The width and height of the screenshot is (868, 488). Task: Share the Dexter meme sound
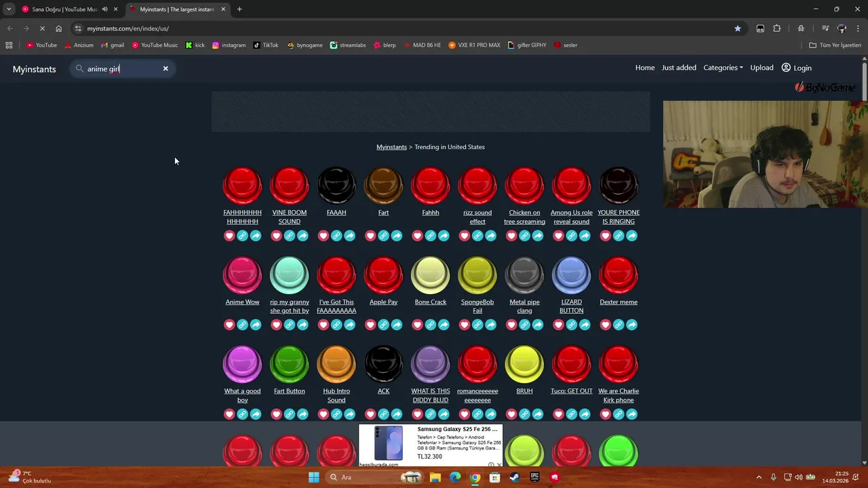point(632,325)
